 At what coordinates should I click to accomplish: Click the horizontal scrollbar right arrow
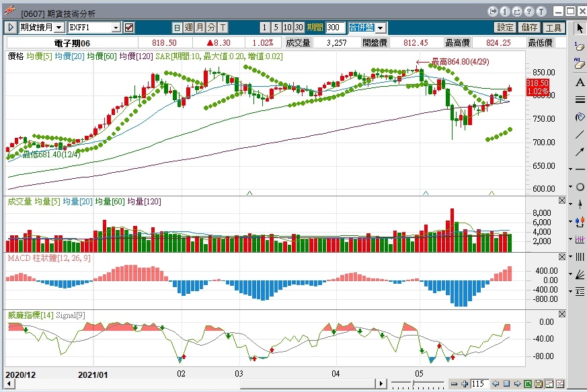381,383
